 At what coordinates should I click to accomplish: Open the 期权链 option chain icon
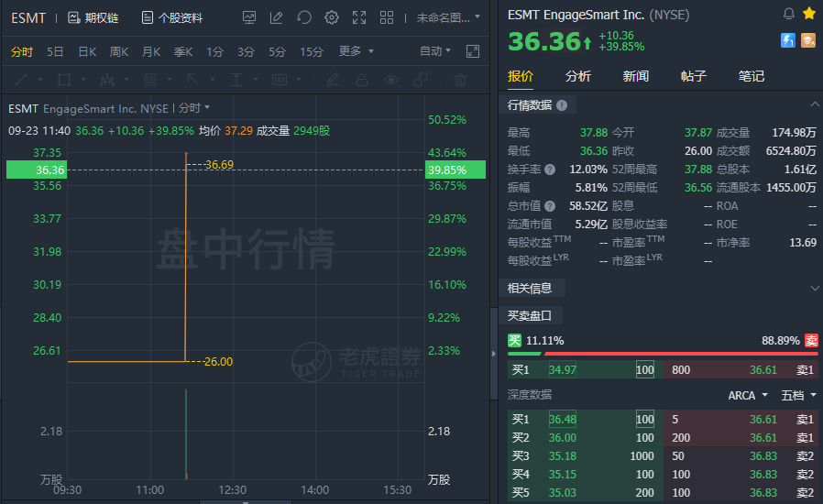74,17
